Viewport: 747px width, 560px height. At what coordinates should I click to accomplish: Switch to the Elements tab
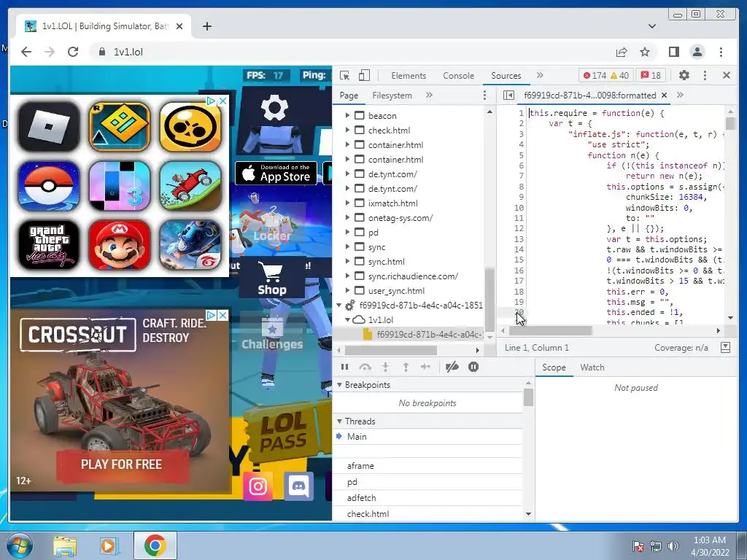[409, 76]
